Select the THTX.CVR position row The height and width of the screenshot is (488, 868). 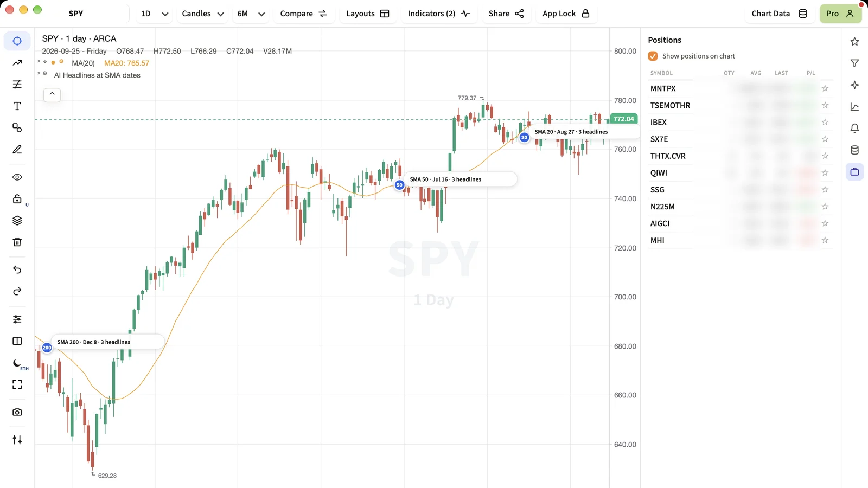(x=741, y=156)
